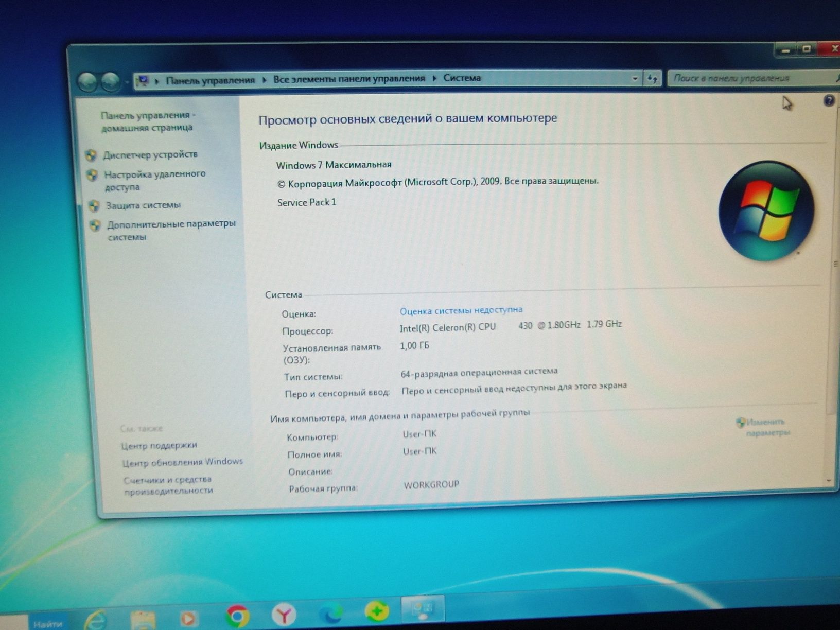This screenshot has height=630, width=840.
Task: Click the Windows 7 Максимальная text
Action: click(334, 165)
